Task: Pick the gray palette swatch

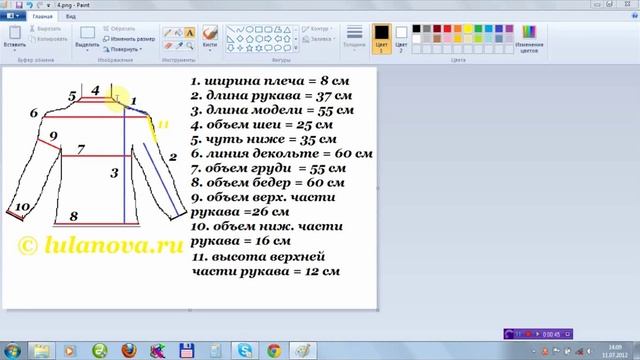Action: 427,29
